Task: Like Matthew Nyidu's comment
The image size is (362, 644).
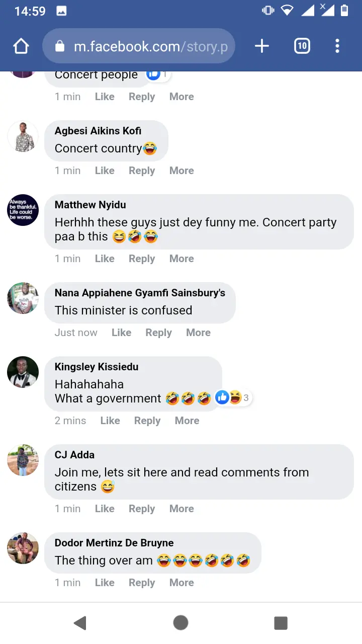Action: (x=105, y=259)
